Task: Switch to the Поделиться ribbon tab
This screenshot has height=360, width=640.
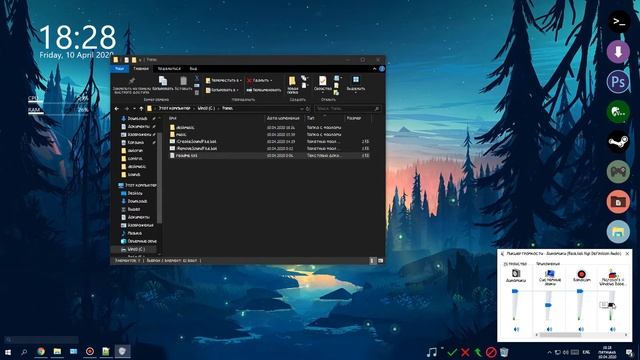Action: coord(169,69)
